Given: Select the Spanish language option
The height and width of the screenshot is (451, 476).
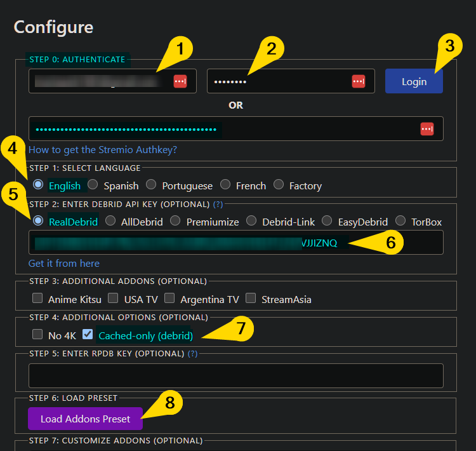Looking at the screenshot, I should point(93,184).
